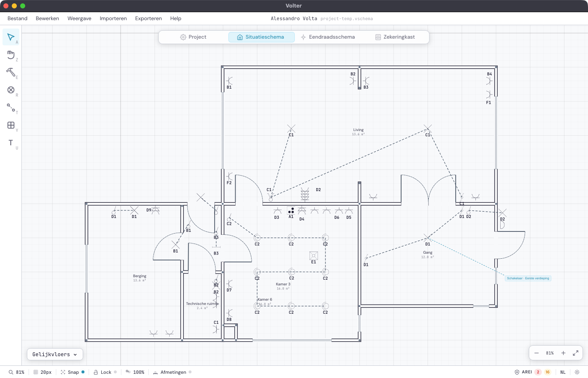
Task: Open the Gelijkvloers floor dropdown
Action: click(55, 354)
